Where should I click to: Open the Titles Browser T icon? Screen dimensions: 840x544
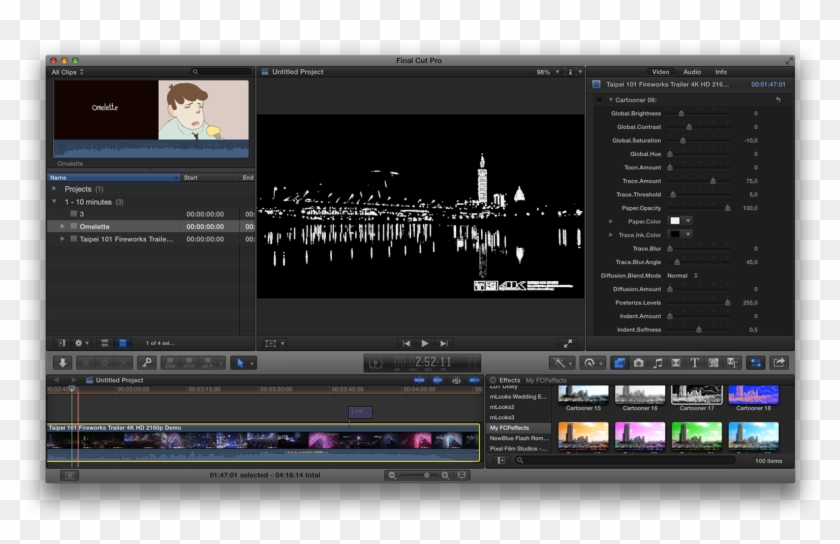pos(694,363)
